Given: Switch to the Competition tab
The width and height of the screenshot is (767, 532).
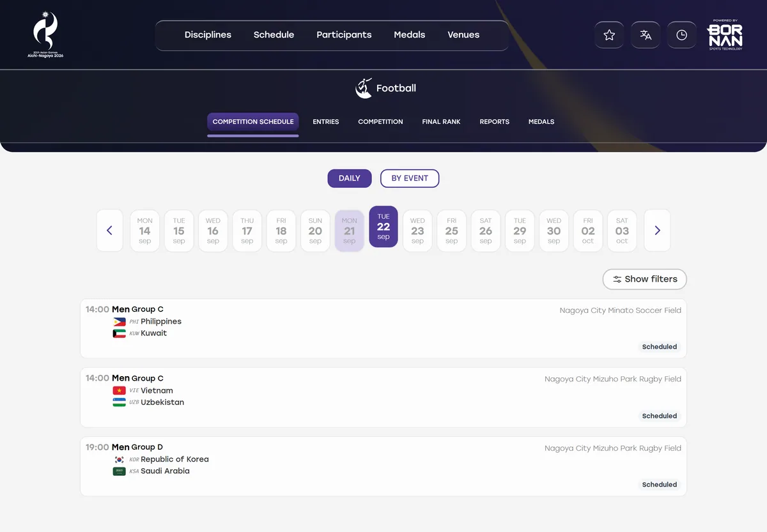Looking at the screenshot, I should (x=380, y=122).
